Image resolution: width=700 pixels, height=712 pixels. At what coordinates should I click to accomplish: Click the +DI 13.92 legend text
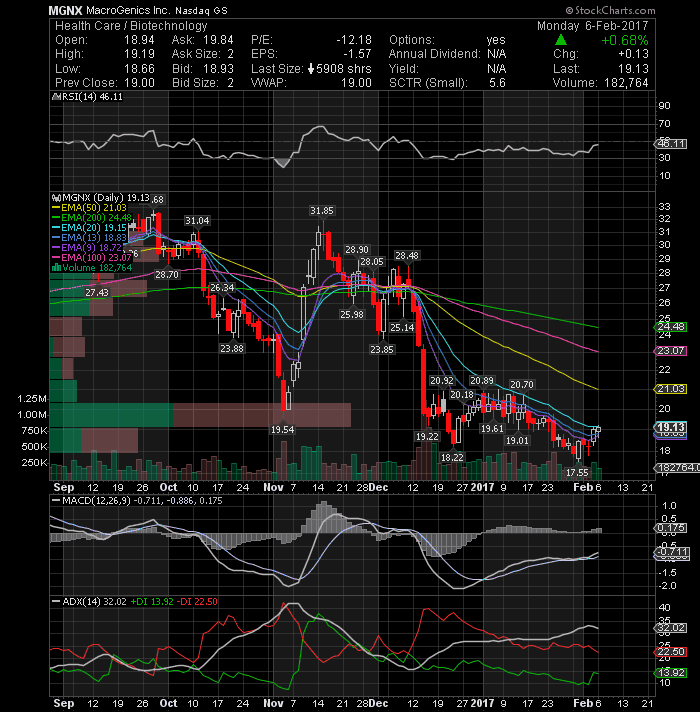[x=152, y=602]
